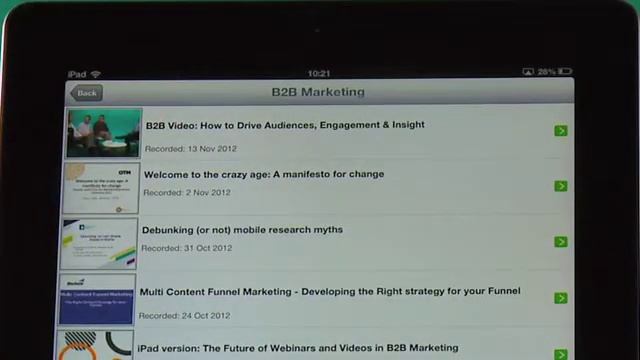The image size is (640, 360).
Task: Select title 'iPad version: The Future of Webinars and Videos'
Action: point(298,348)
